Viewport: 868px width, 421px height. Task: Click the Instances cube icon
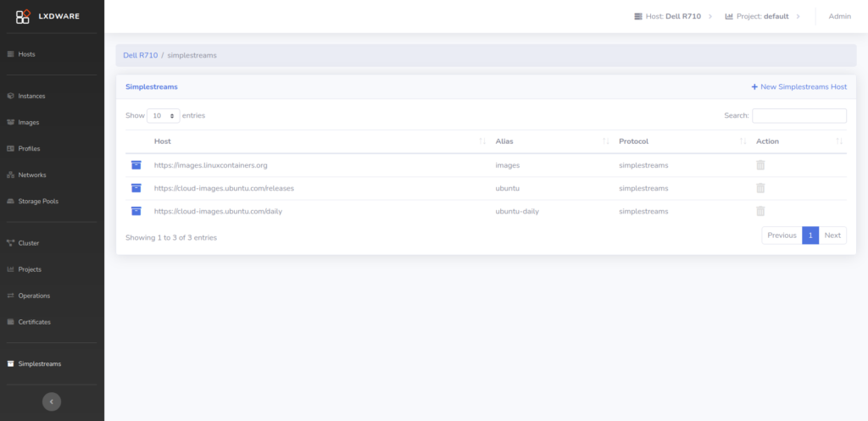[x=10, y=96]
